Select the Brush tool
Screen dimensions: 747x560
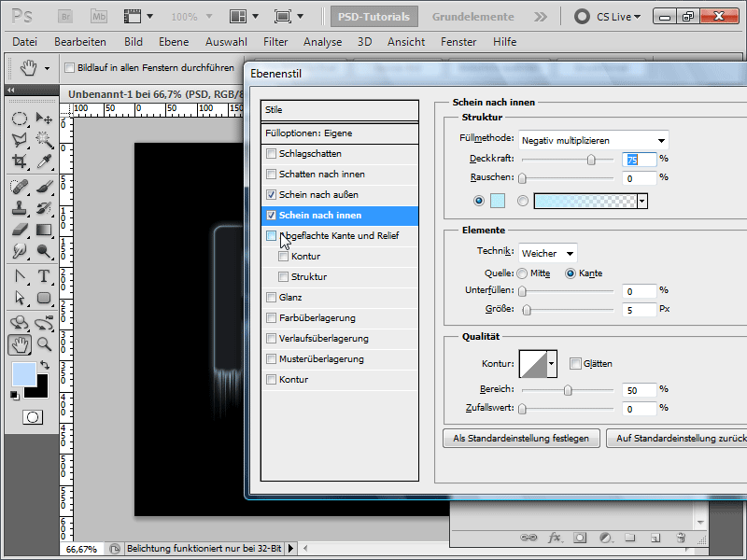[x=44, y=186]
